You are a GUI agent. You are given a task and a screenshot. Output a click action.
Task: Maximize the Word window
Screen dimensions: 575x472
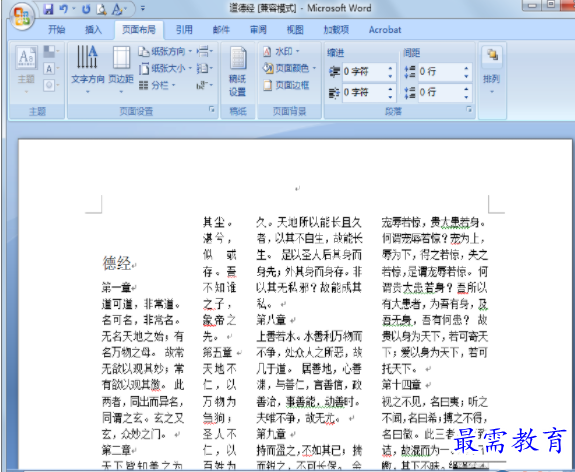(x=551, y=5)
